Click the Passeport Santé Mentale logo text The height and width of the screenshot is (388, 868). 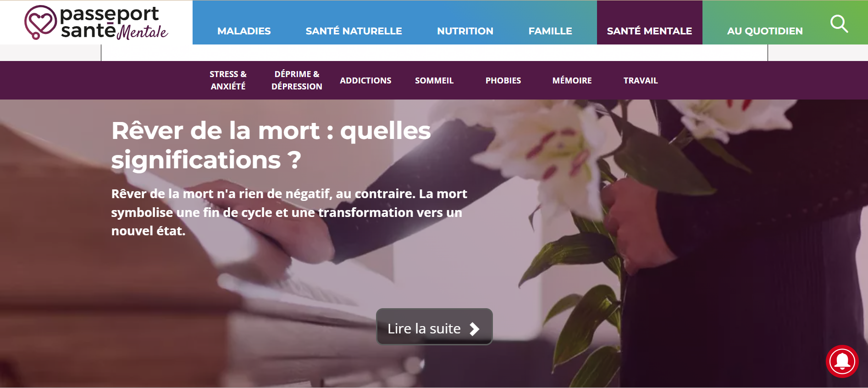coord(114,22)
